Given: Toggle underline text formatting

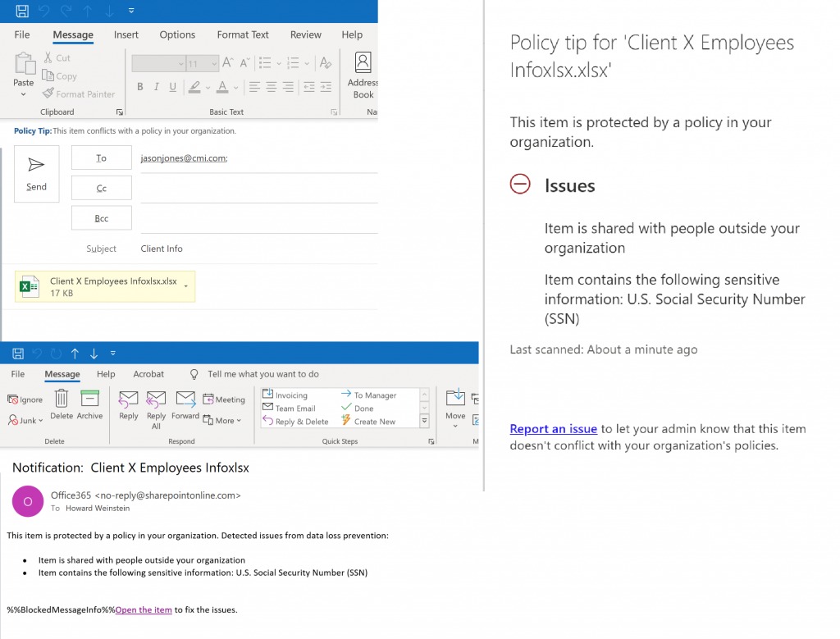Looking at the screenshot, I should [x=172, y=87].
